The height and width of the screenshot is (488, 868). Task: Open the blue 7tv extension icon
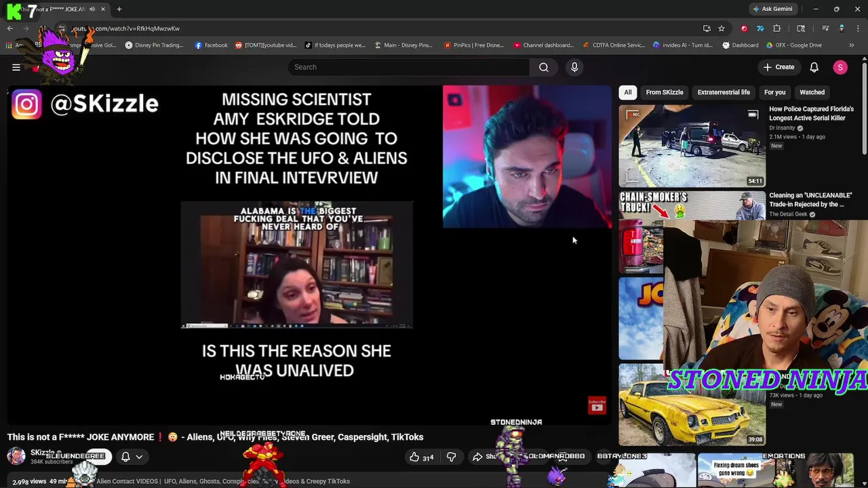pyautogui.click(x=760, y=28)
